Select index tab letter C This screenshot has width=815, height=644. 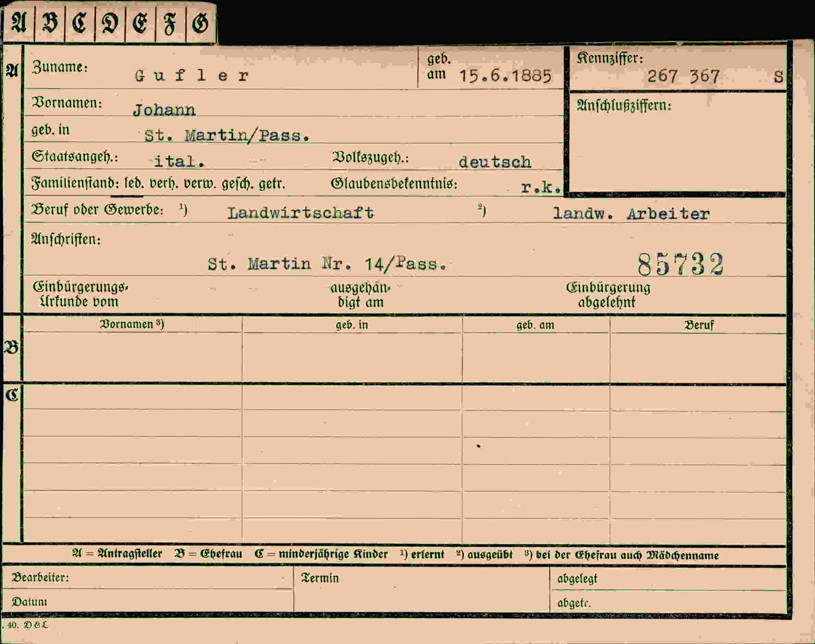(79, 23)
